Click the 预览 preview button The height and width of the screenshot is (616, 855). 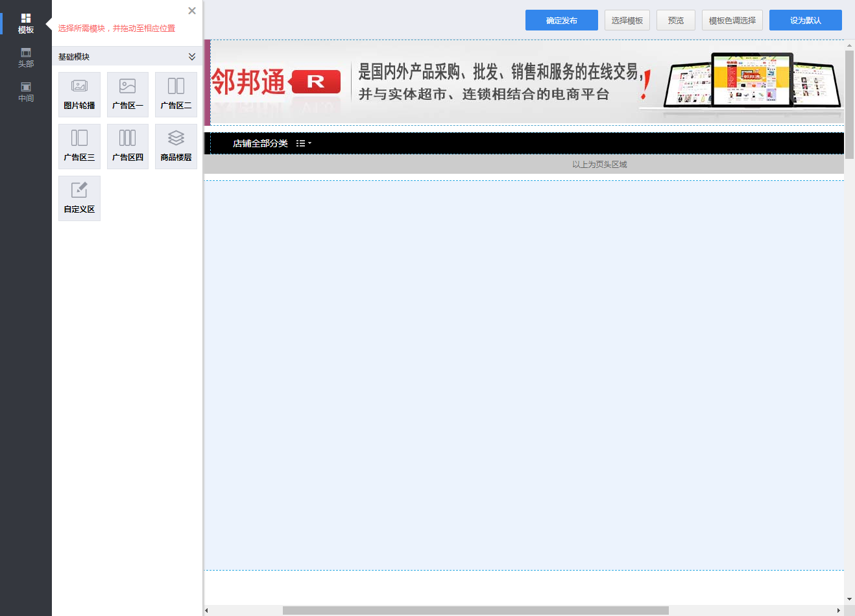click(675, 20)
